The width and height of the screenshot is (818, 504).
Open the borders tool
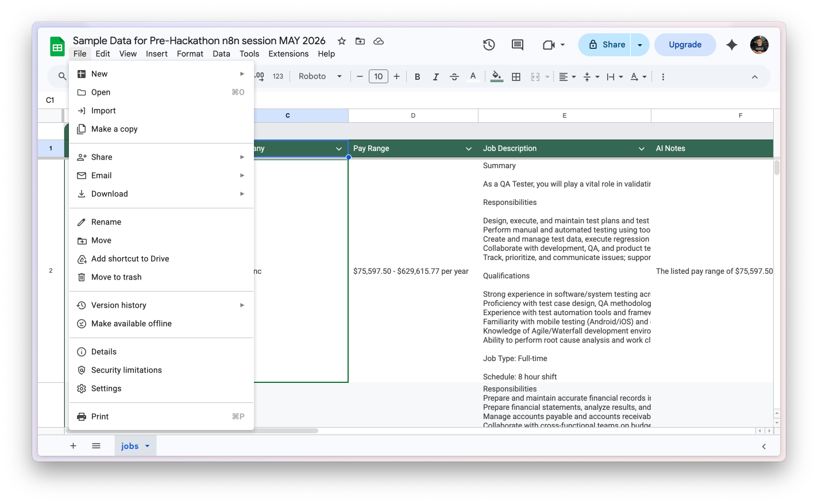click(x=516, y=76)
